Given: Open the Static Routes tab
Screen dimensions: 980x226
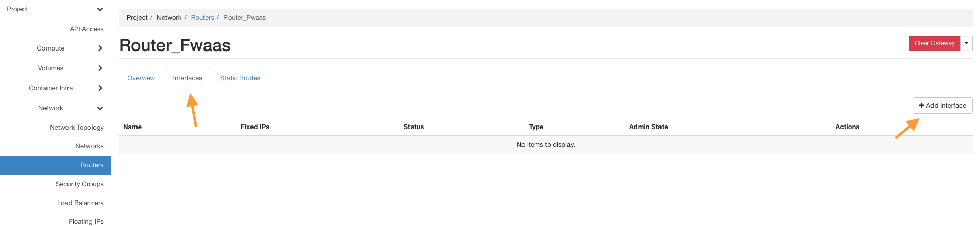Looking at the screenshot, I should 240,78.
